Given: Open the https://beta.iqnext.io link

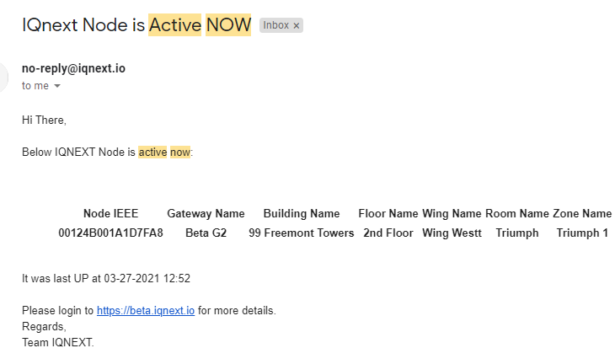Looking at the screenshot, I should (146, 311).
